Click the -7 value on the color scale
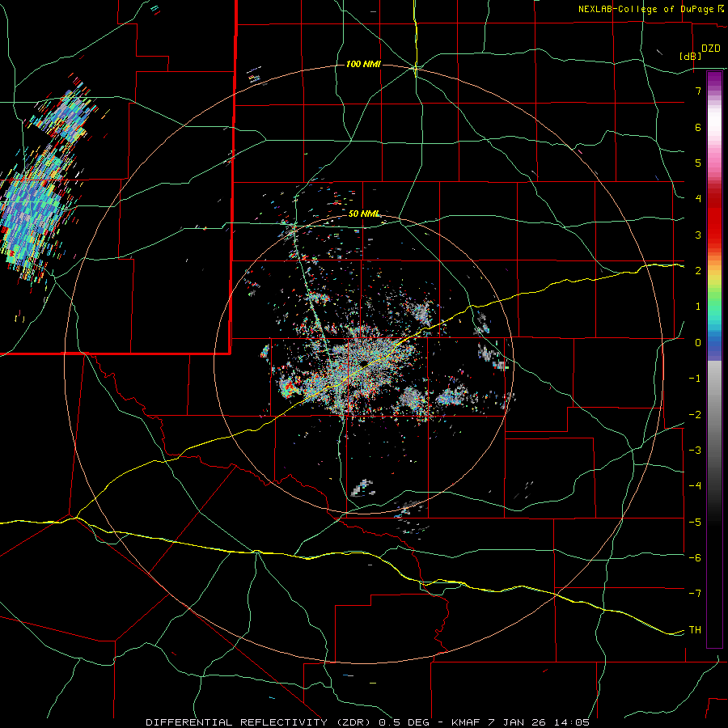Screen dimensions: 728x728 point(695,594)
